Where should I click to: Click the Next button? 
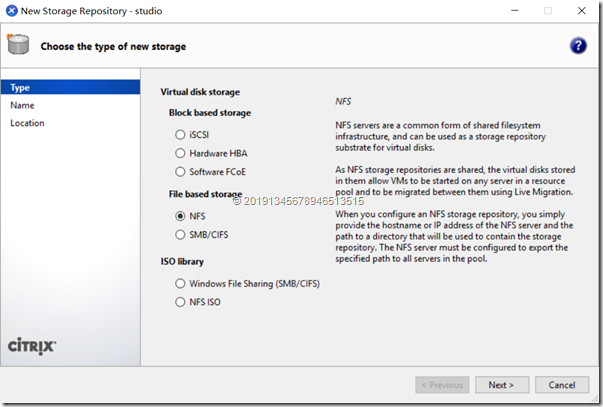point(500,385)
